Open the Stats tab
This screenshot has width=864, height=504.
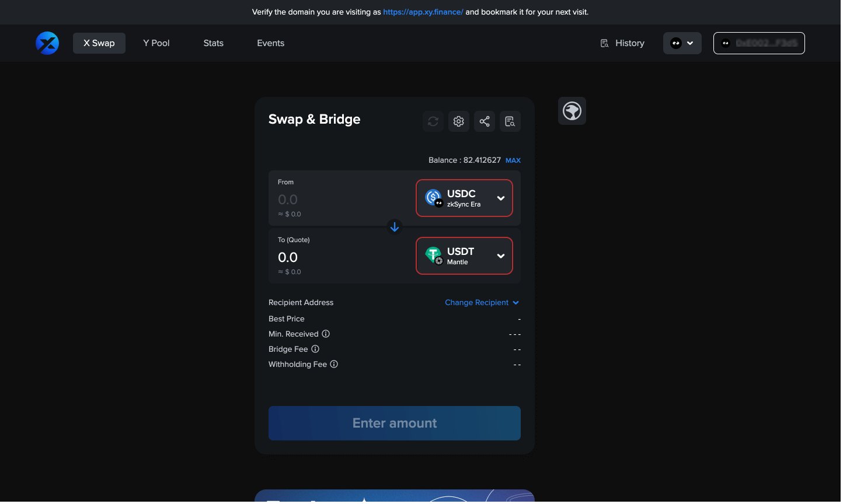pyautogui.click(x=214, y=43)
